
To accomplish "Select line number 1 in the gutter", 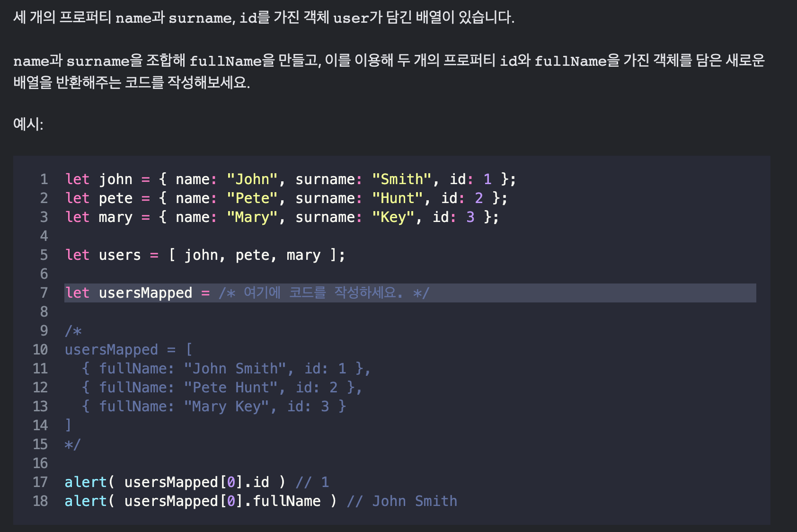I will click(44, 179).
